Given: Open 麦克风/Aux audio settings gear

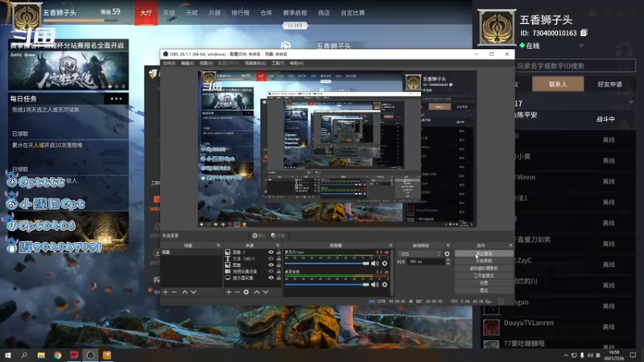Looking at the screenshot, I should point(385,264).
